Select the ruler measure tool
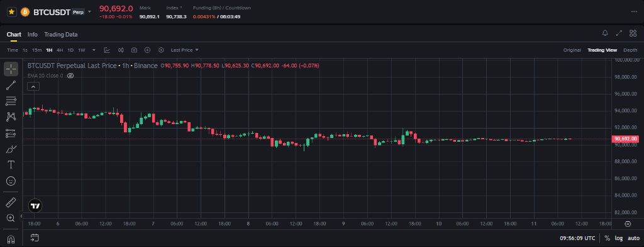The width and height of the screenshot is (644, 247). point(11,202)
